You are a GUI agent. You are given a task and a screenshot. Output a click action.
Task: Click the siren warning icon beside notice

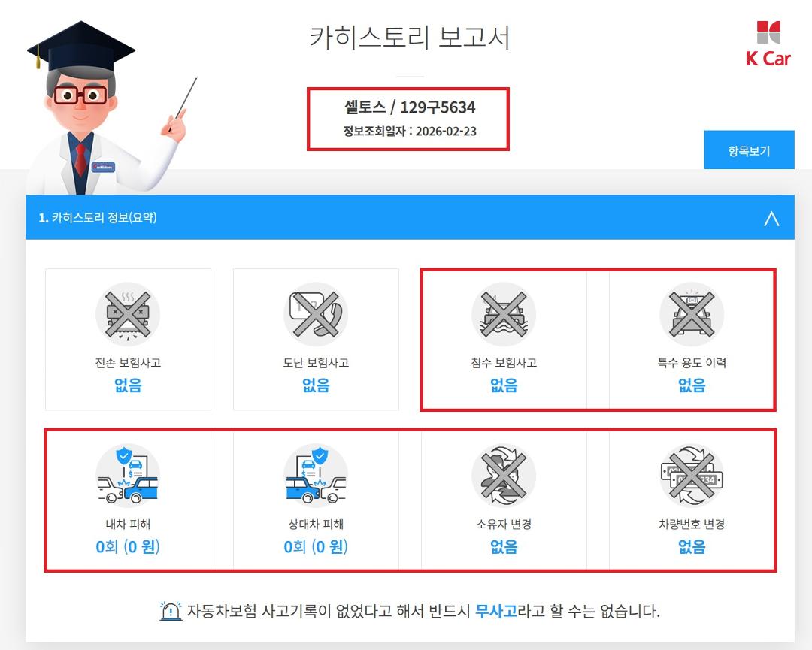(171, 611)
